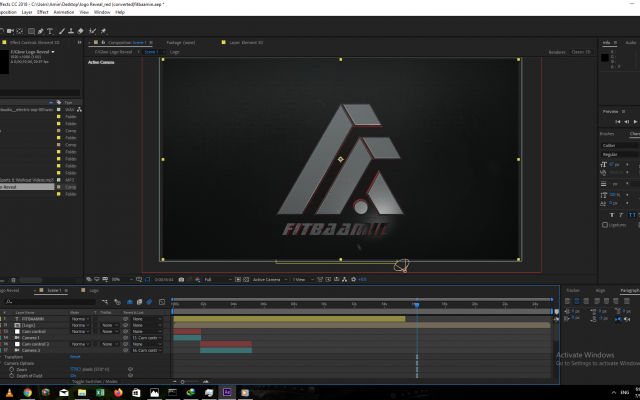Enable the Ligatures checkbox
Screen dimensions: 640x400
coord(604,225)
